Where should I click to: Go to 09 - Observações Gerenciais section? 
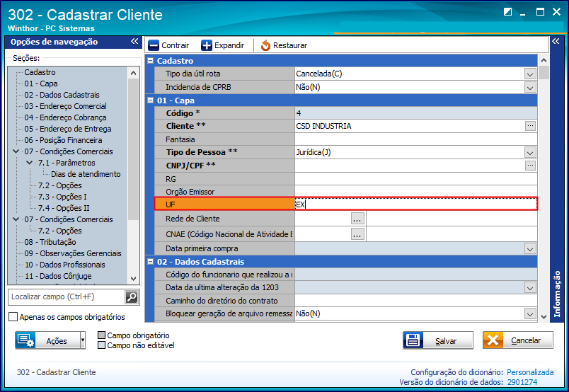[x=73, y=253]
